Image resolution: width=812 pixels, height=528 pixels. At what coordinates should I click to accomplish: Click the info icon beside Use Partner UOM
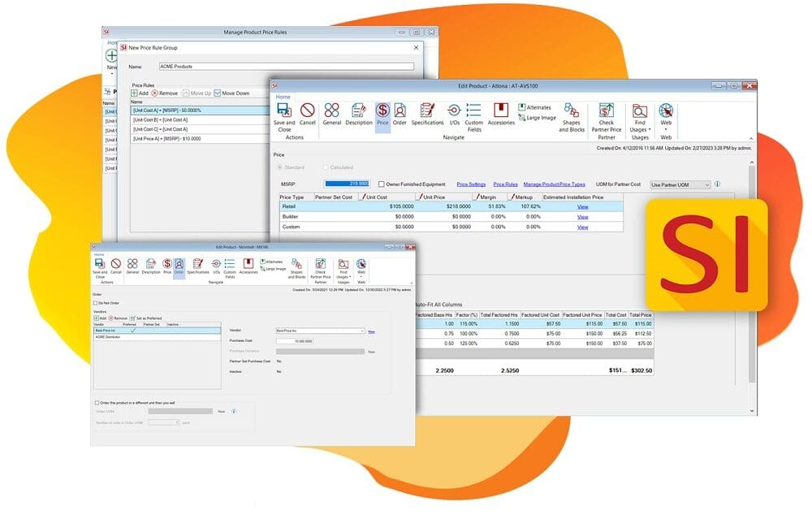point(717,184)
